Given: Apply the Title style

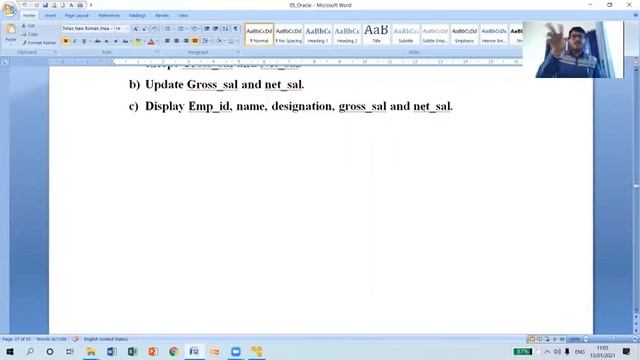Looking at the screenshot, I should (x=376, y=34).
